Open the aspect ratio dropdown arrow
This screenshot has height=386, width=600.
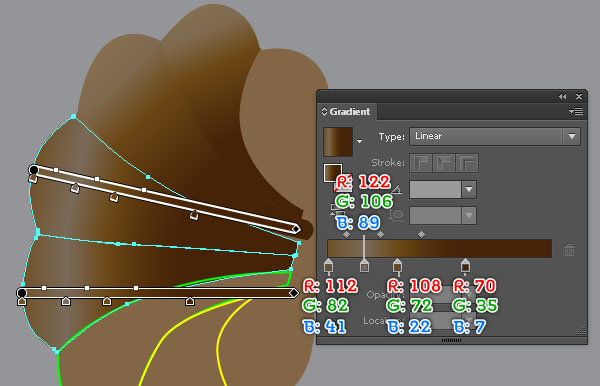pyautogui.click(x=469, y=215)
